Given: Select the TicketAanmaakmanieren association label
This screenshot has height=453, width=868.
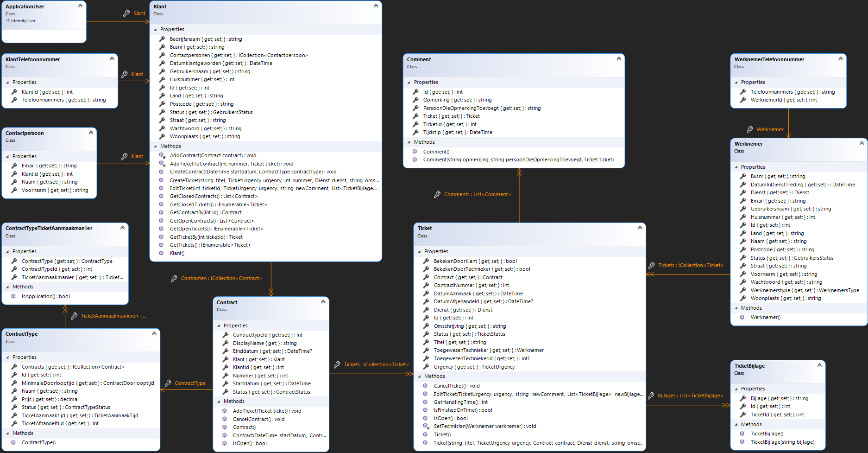Looking at the screenshot, I should pyautogui.click(x=114, y=316).
